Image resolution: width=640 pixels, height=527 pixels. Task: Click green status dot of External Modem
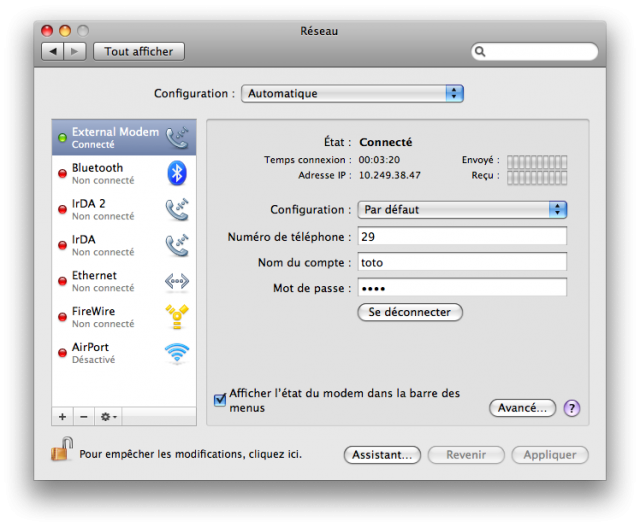[62, 138]
